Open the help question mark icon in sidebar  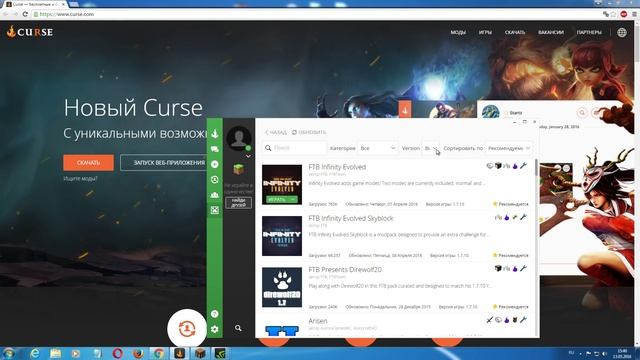point(215,314)
